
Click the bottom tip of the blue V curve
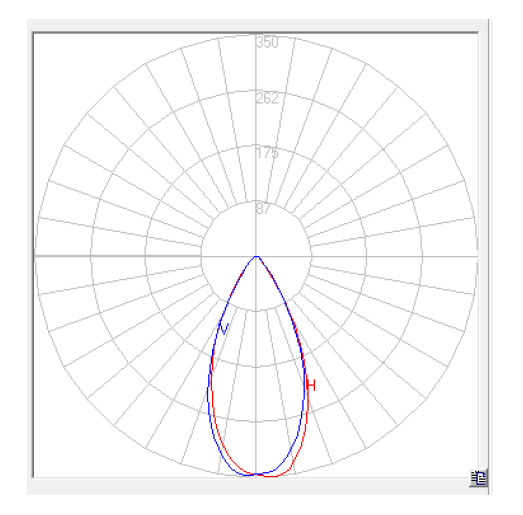[x=247, y=474]
